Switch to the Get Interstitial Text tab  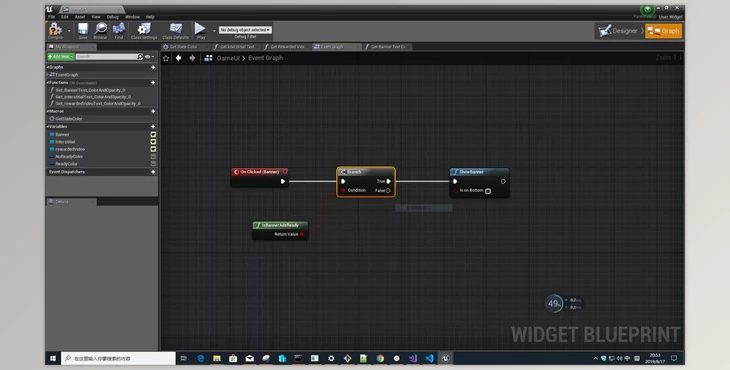click(x=236, y=47)
